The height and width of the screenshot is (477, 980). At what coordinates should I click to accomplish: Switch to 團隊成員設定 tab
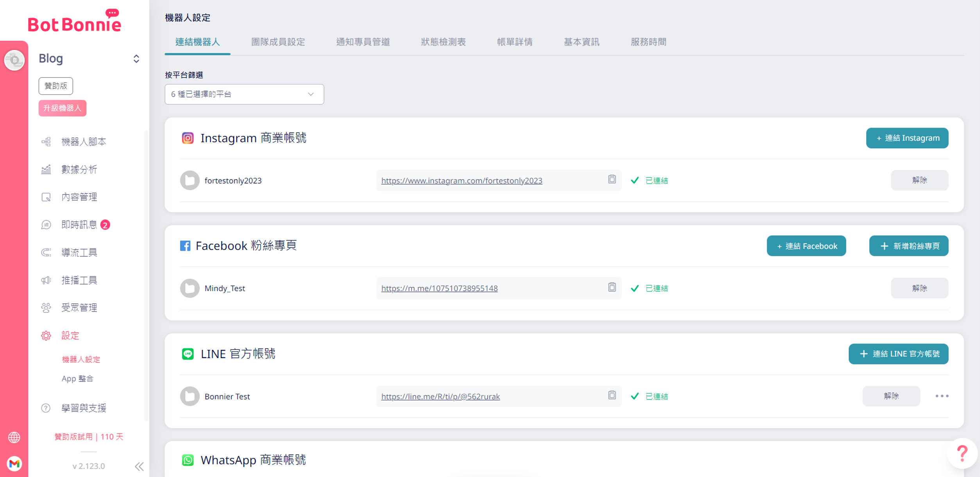point(278,42)
